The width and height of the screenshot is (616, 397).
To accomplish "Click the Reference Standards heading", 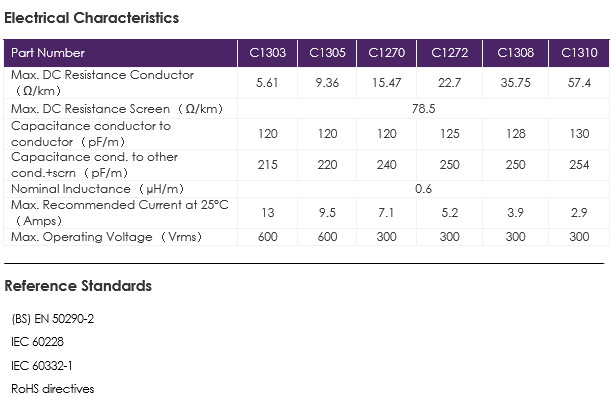I will point(78,286).
